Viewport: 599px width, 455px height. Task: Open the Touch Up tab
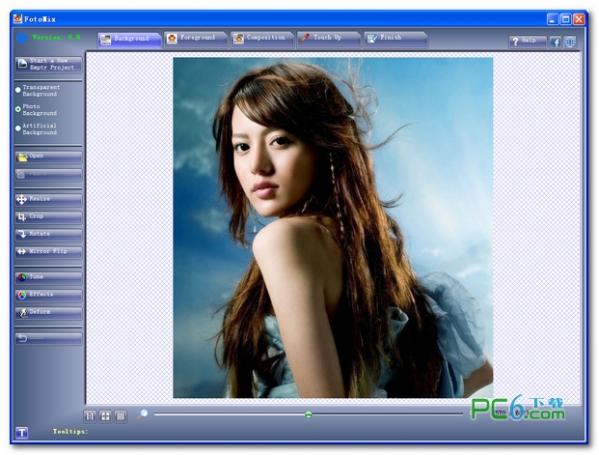click(329, 39)
